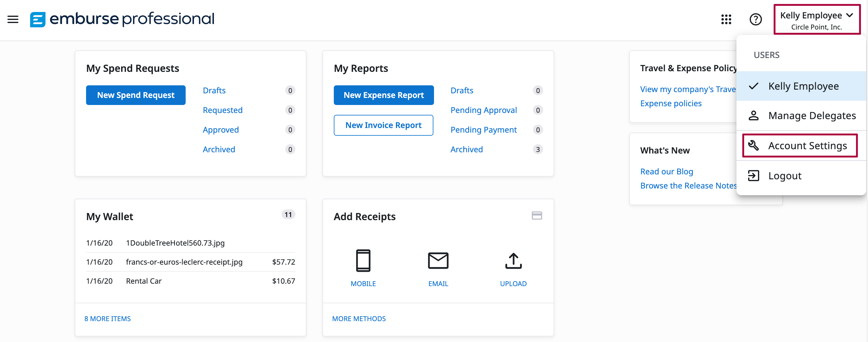The width and height of the screenshot is (868, 342).
Task: Click the card icon in Add Receipts
Action: tap(536, 216)
